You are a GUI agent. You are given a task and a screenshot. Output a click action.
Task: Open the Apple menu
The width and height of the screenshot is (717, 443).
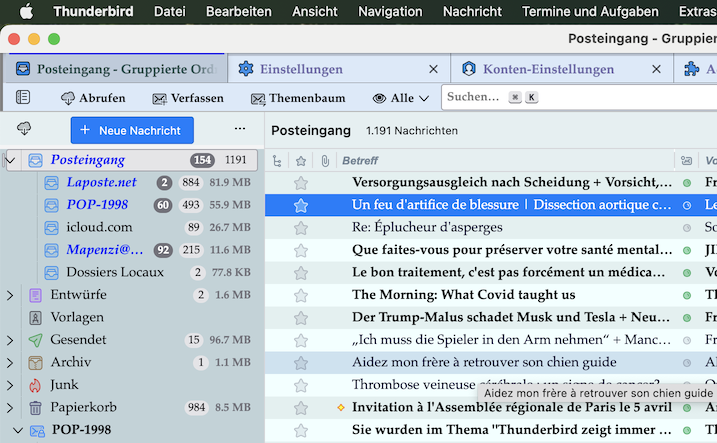[27, 11]
